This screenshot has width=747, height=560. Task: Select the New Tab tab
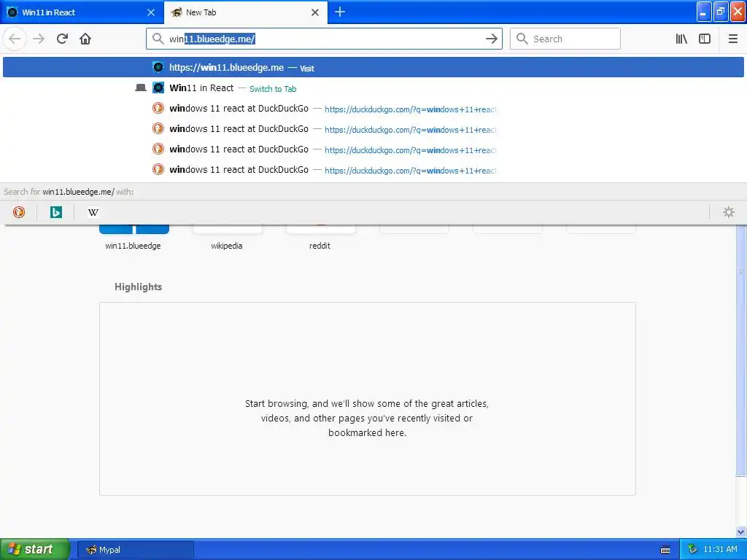point(245,12)
